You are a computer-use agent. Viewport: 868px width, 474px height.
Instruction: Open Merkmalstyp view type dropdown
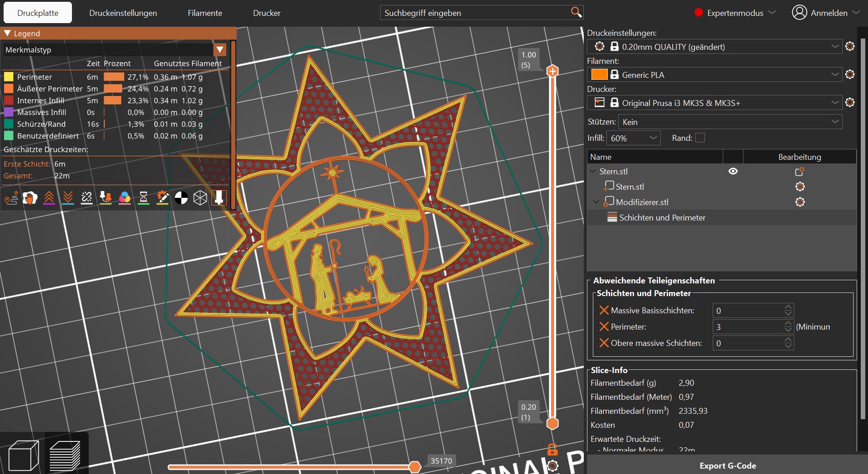coord(220,49)
